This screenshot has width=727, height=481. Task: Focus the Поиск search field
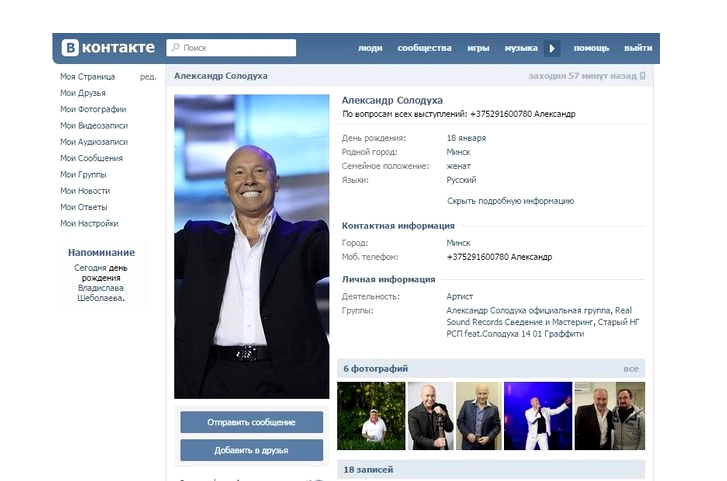tap(231, 48)
